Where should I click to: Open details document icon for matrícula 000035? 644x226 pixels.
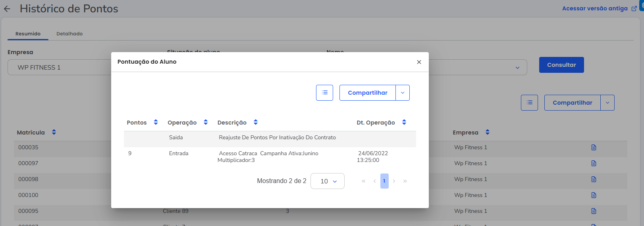594,148
